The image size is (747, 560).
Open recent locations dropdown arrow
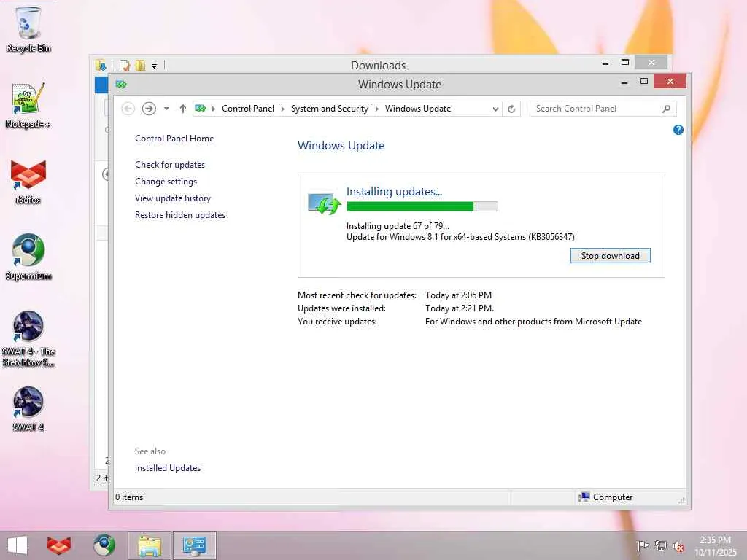(166, 109)
